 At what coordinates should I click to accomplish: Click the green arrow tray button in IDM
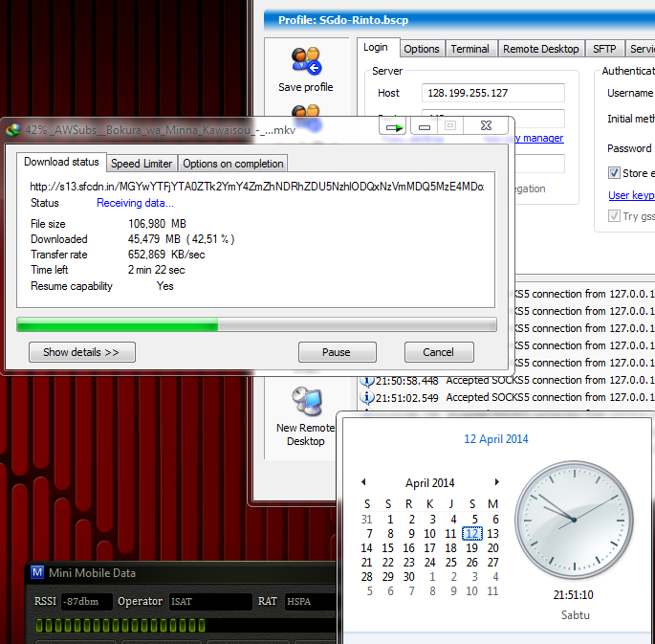click(392, 125)
